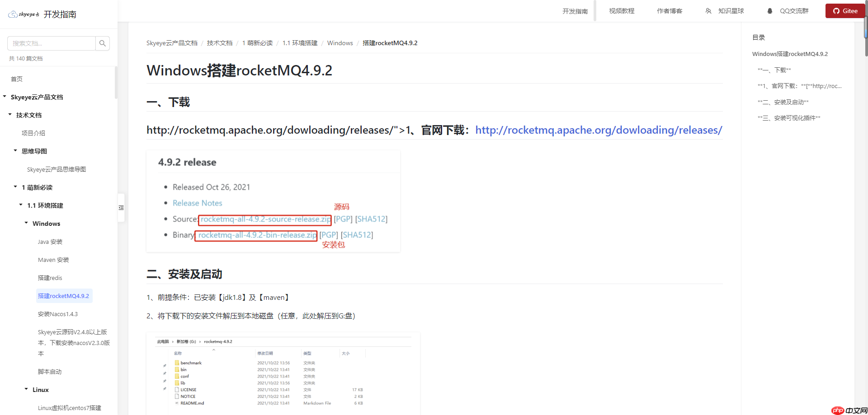
Task: Select 搭建redis in the sidebar
Action: (x=50, y=278)
